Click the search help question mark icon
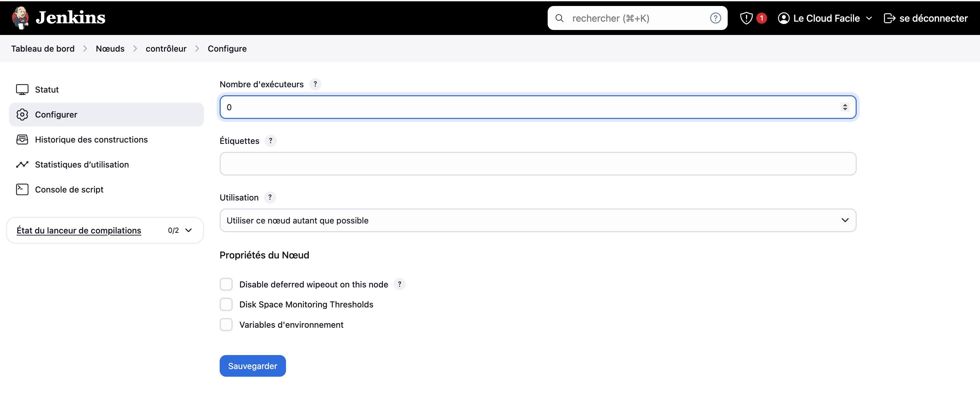 715,18
